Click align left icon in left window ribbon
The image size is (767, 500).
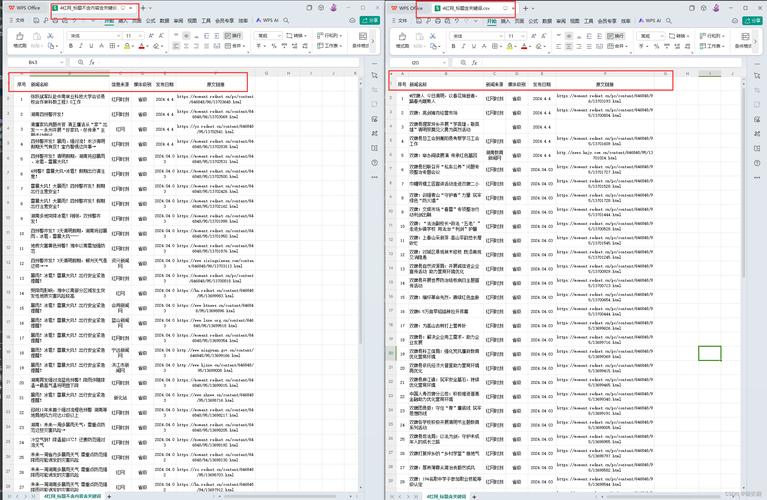176,46
